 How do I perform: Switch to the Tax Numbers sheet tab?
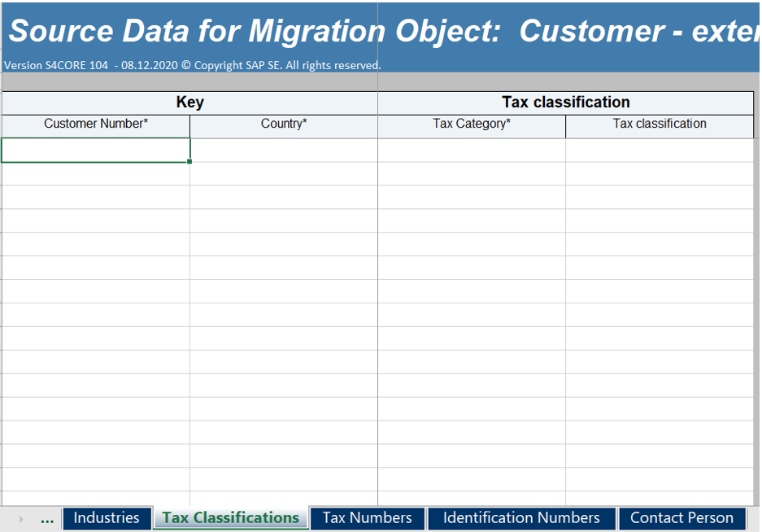(368, 518)
